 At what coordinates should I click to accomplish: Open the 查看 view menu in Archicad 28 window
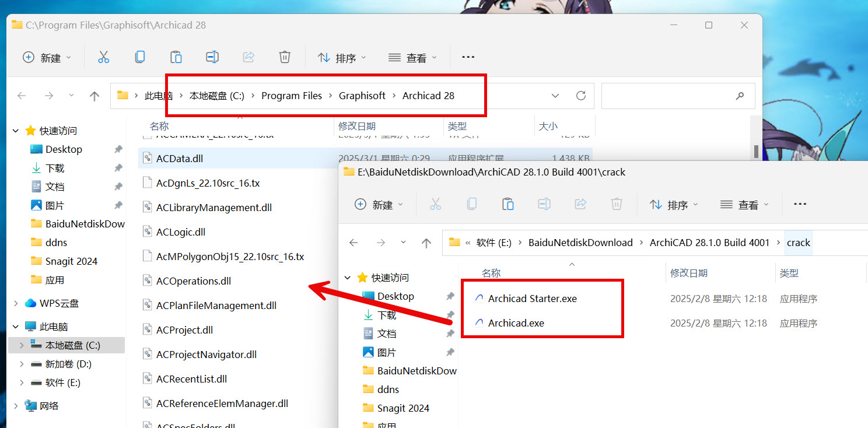(x=412, y=58)
